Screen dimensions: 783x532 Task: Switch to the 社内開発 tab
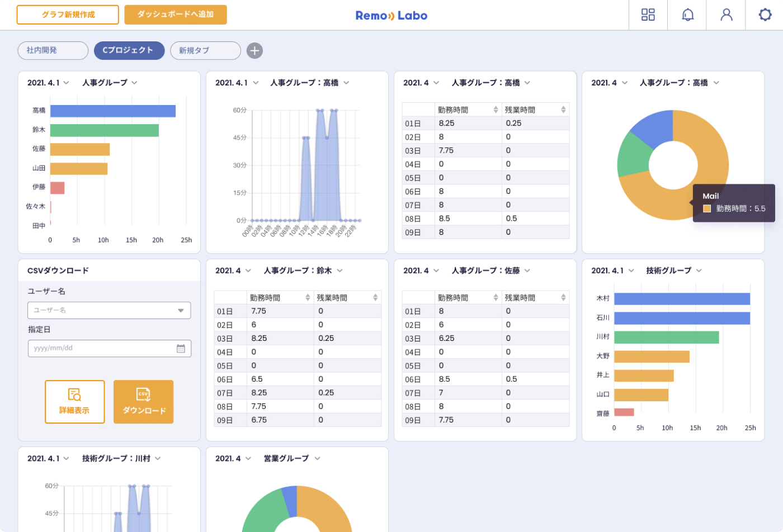click(53, 50)
